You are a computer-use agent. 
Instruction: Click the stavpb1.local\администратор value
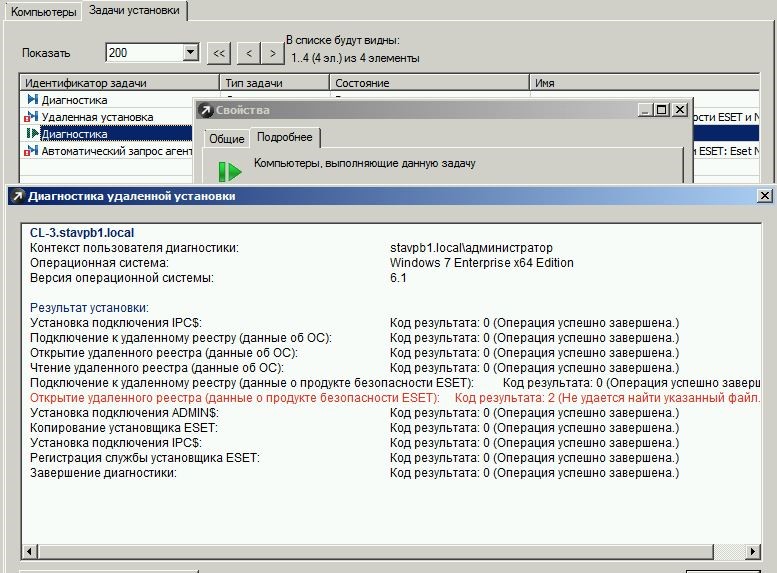tap(471, 247)
